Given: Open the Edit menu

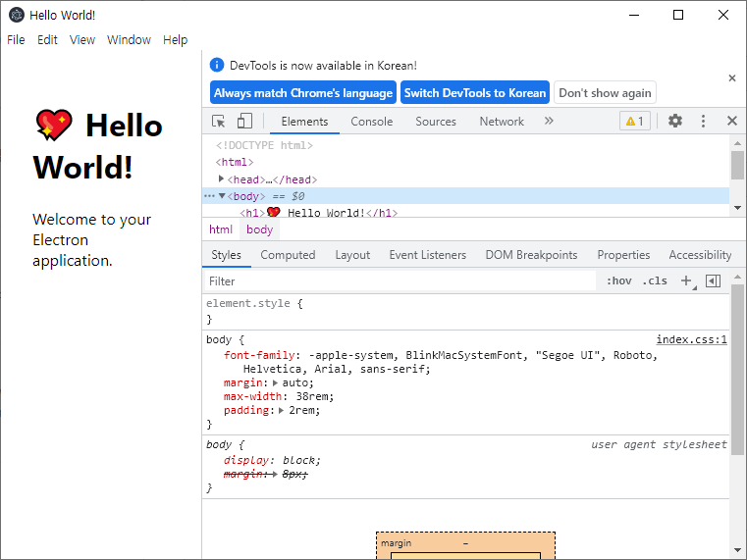Looking at the screenshot, I should 47,40.
